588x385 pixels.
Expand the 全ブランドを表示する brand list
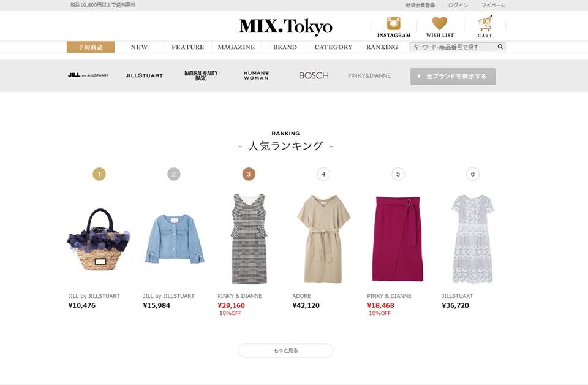(453, 76)
